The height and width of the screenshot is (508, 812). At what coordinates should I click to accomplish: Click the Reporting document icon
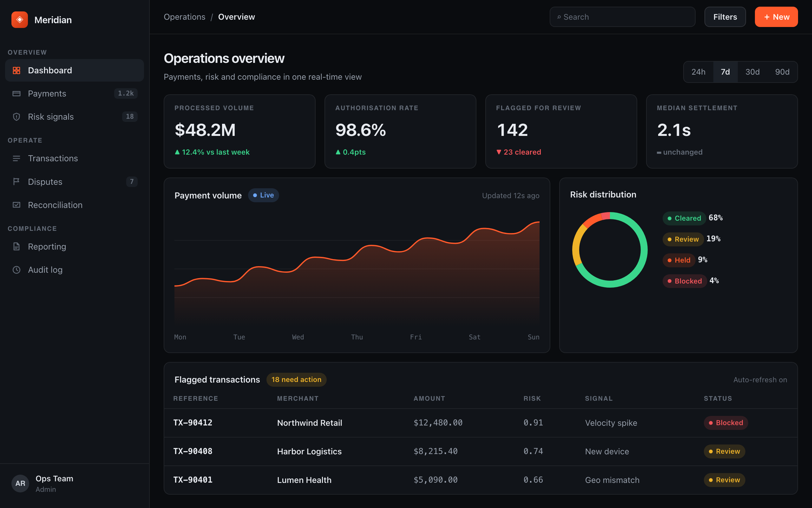click(16, 246)
